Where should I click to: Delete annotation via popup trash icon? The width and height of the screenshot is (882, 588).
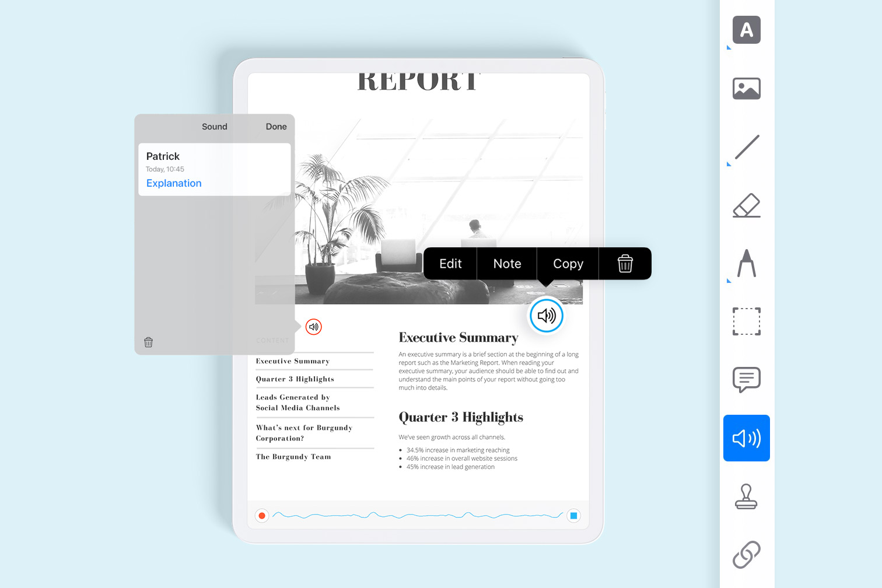(625, 264)
